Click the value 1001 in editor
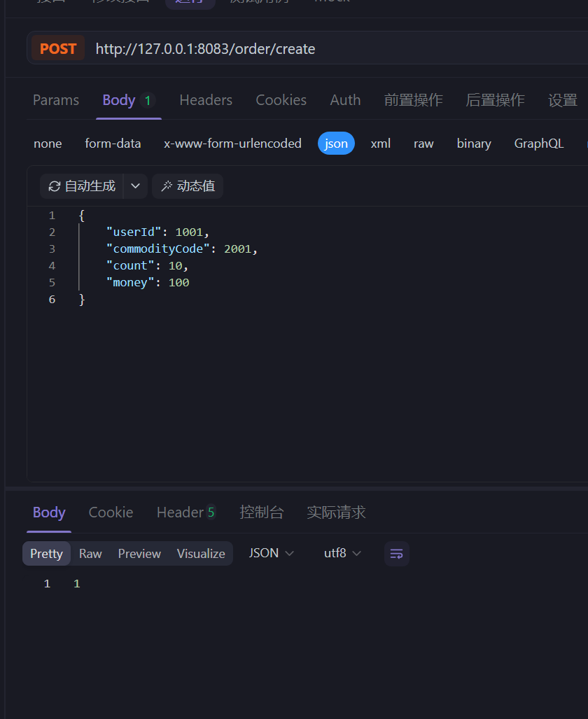The width and height of the screenshot is (588, 719). tap(189, 232)
